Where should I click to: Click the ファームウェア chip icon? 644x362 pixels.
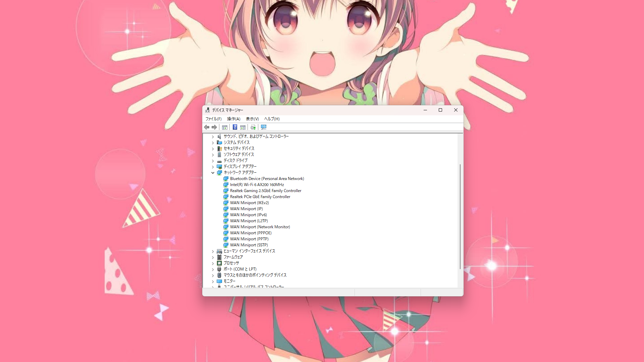(x=219, y=257)
